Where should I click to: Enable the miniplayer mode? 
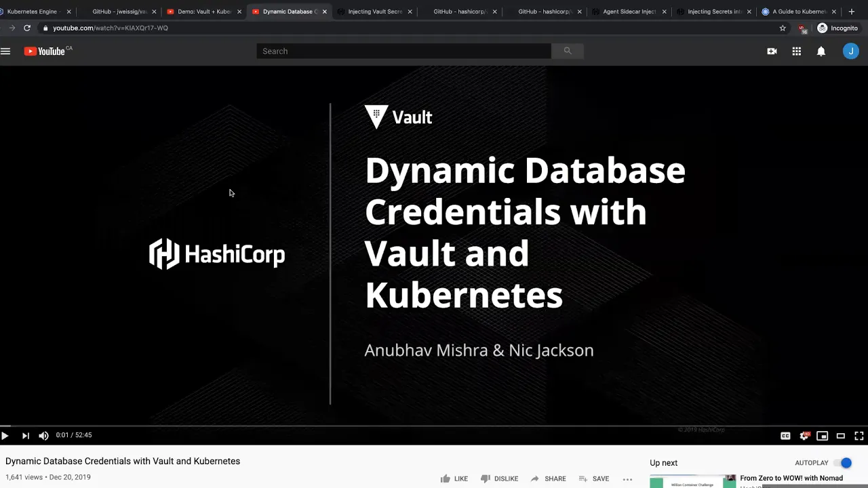[x=822, y=436]
